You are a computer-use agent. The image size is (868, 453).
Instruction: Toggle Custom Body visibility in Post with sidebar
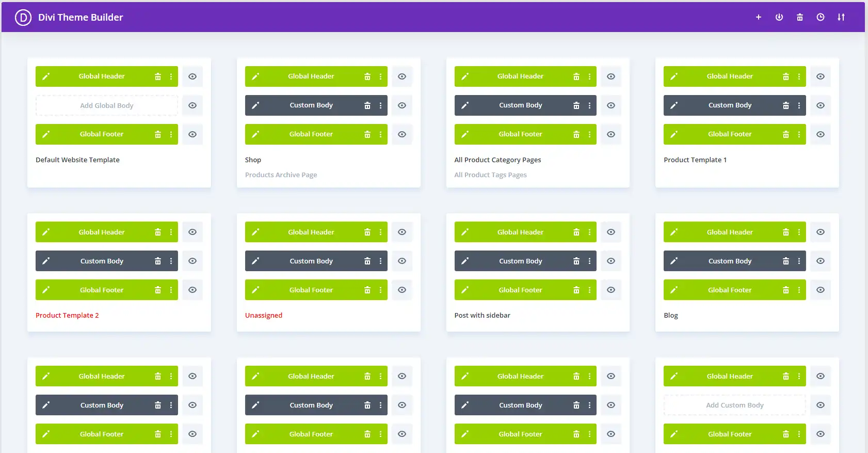click(611, 261)
